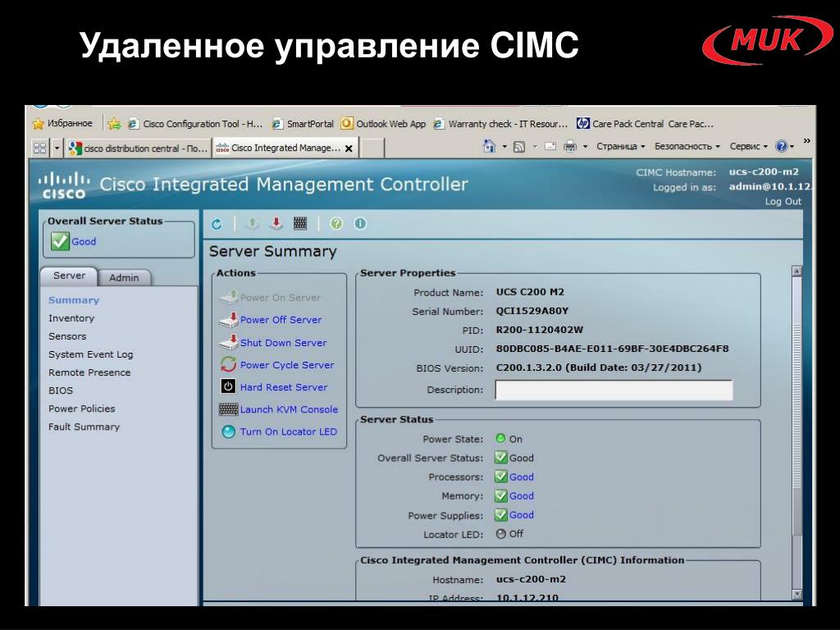Image resolution: width=840 pixels, height=630 pixels.
Task: Click the Description input field
Action: click(614, 390)
